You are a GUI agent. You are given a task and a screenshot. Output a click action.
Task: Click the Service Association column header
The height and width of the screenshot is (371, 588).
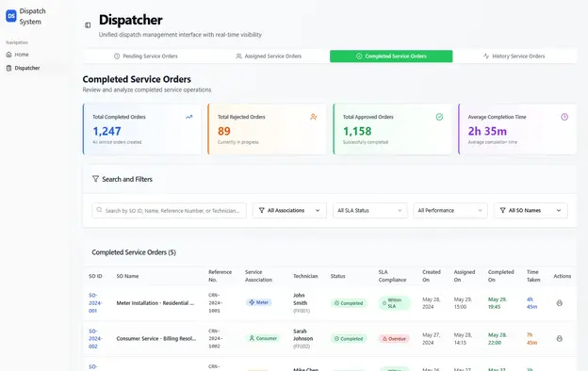click(x=258, y=276)
